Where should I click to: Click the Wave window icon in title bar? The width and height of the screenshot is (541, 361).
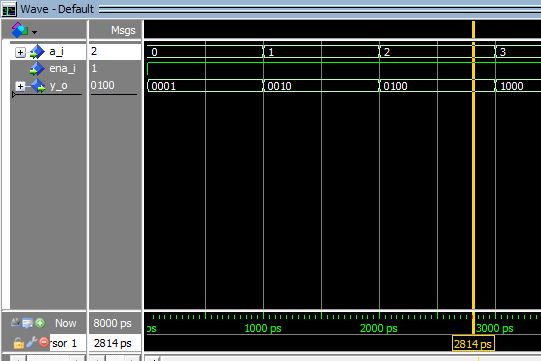pos(9,9)
